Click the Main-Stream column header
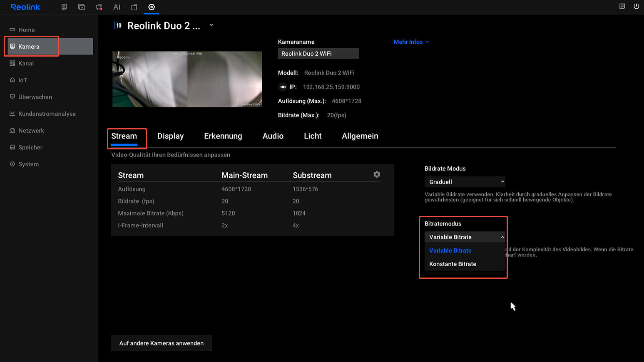Viewport: 644px width, 362px height. [244, 175]
